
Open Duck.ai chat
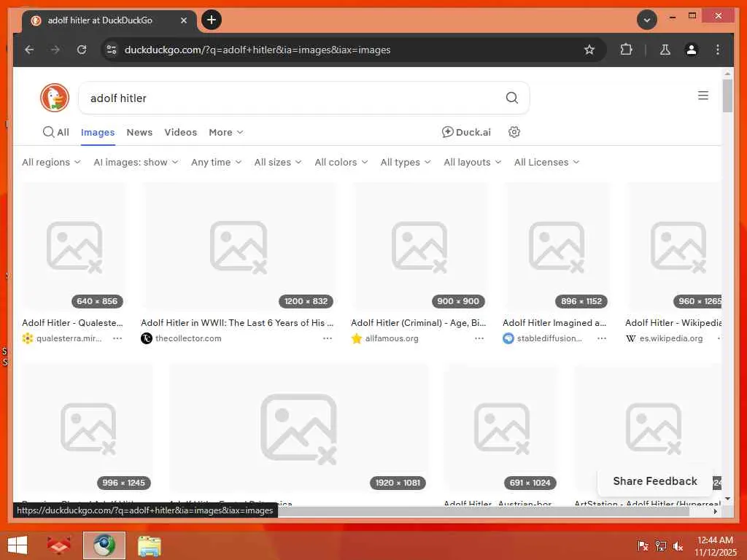coord(466,132)
